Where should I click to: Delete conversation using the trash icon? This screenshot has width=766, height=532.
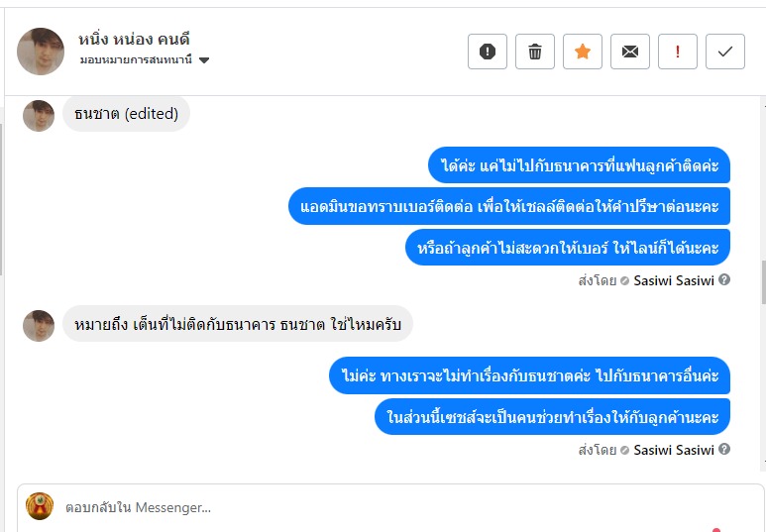click(x=535, y=52)
